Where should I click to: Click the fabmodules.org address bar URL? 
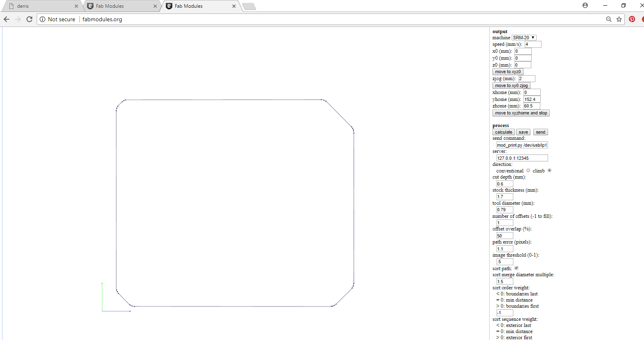tap(102, 19)
